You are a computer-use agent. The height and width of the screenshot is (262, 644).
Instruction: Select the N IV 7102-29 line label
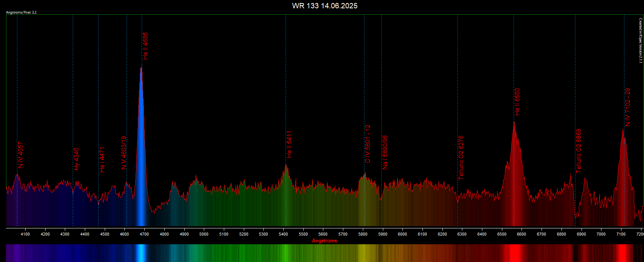pos(627,107)
